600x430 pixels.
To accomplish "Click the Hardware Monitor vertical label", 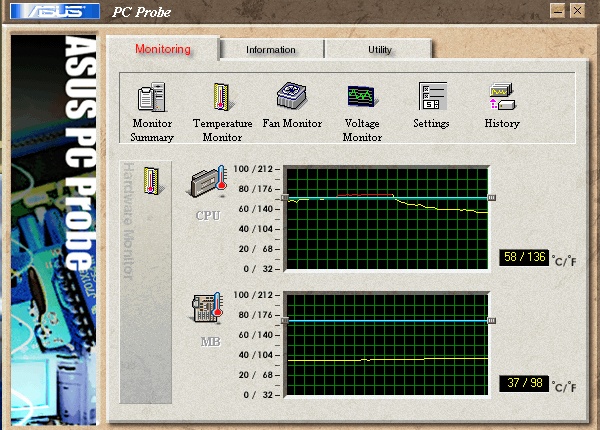I will tap(129, 221).
